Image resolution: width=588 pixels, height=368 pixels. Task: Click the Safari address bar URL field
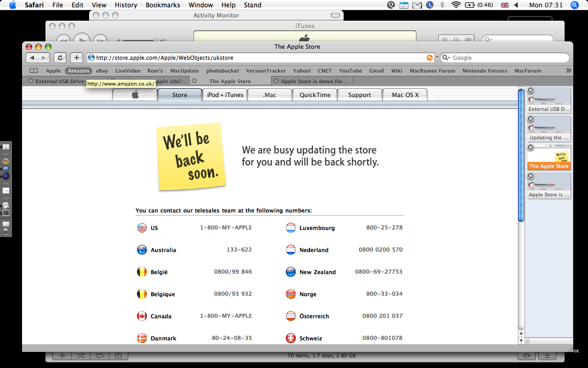[x=260, y=57]
